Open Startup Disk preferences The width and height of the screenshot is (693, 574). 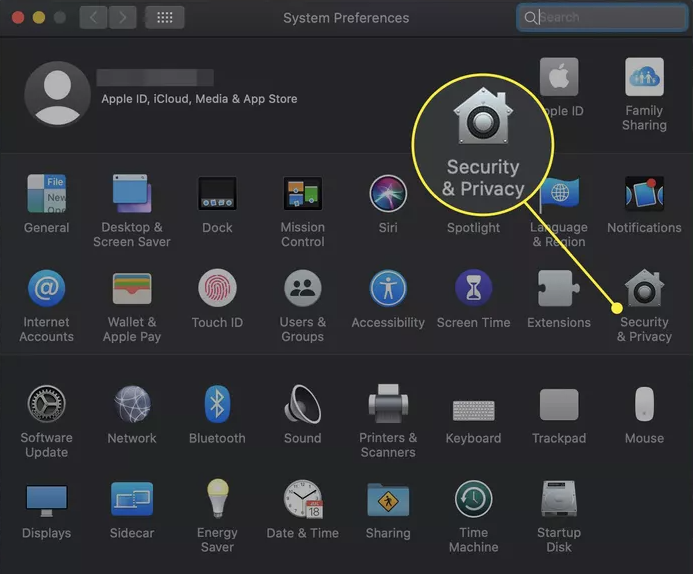pos(559,499)
